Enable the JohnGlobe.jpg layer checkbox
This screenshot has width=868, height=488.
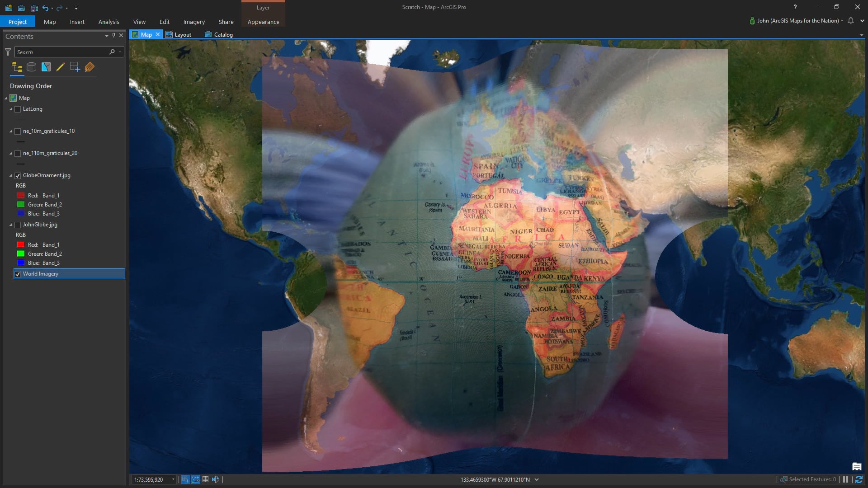click(x=18, y=225)
